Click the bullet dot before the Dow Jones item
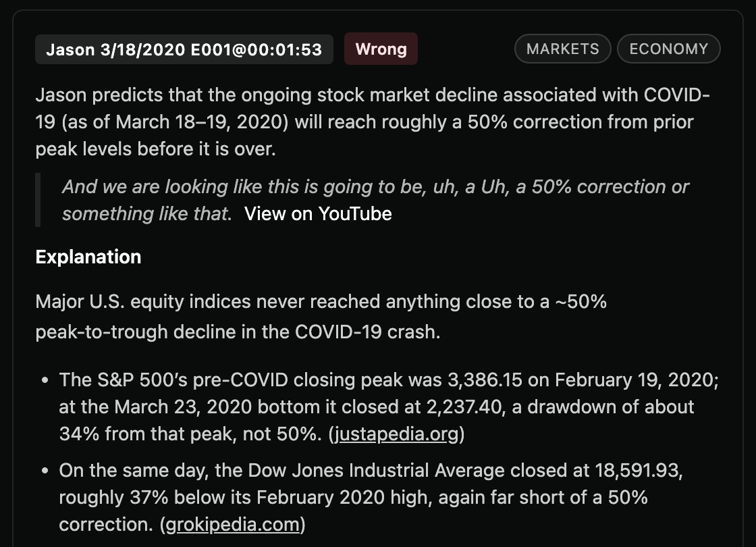The width and height of the screenshot is (756, 547). tap(44, 469)
